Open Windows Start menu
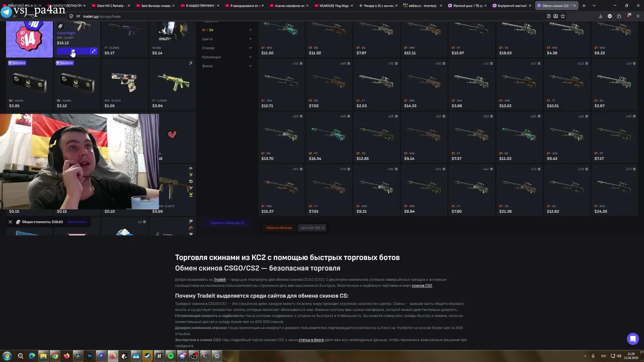Screen dimensions: 644x362 pos(8,356)
